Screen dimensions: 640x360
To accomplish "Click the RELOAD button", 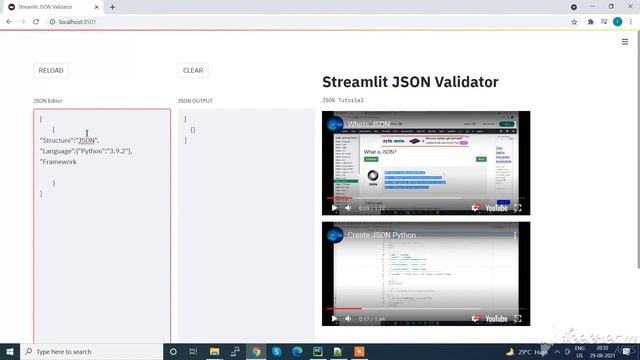I will (x=51, y=70).
